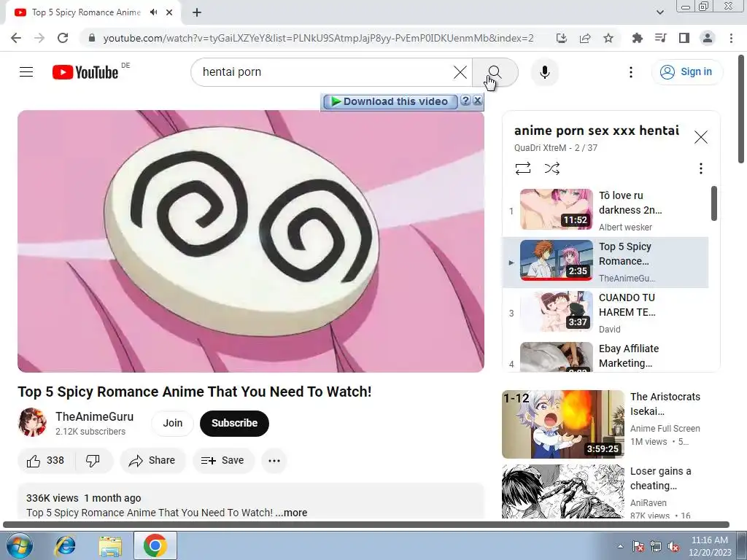
Task: Open the taskbar clock 11:16 AM
Action: coord(709,546)
